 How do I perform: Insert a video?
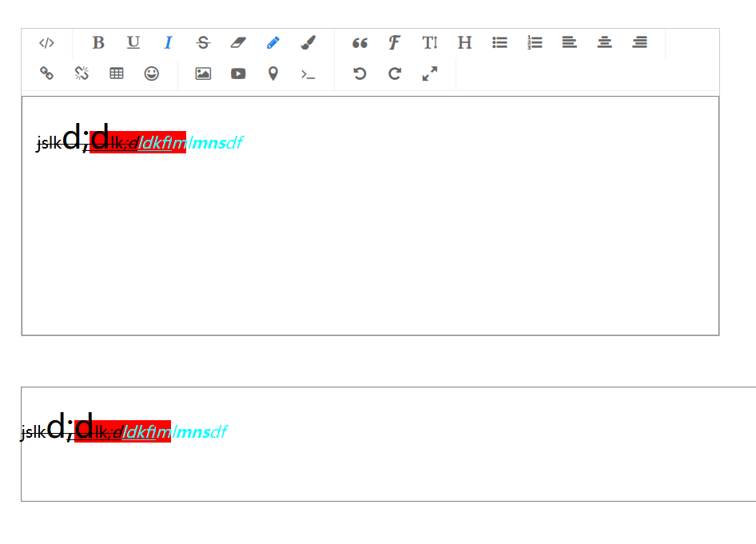click(x=238, y=73)
